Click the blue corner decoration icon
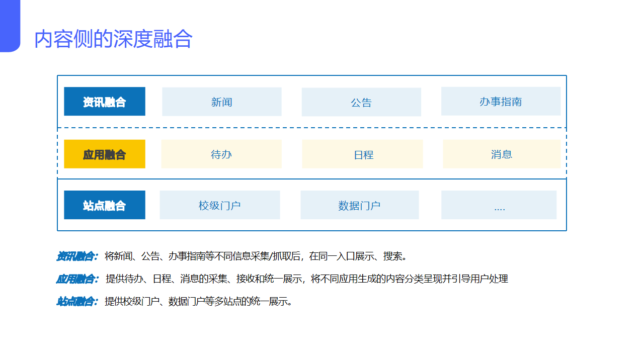 tap(9, 25)
